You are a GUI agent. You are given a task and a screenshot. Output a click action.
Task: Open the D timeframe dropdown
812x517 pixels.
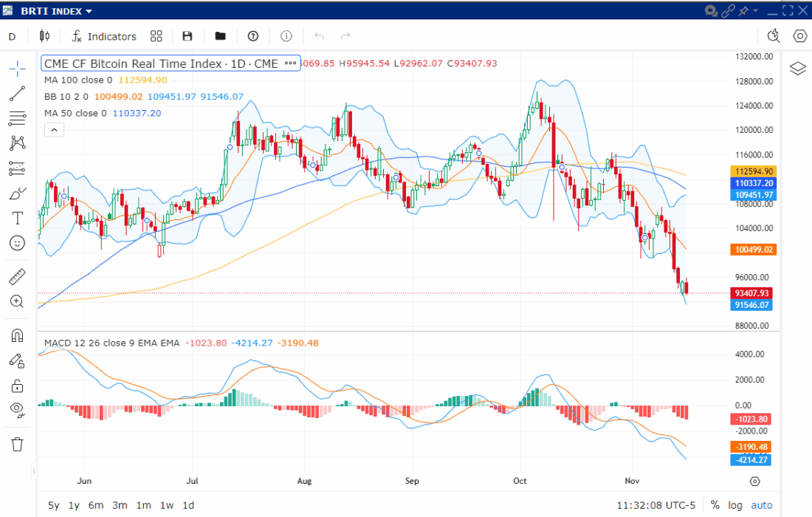click(x=12, y=35)
